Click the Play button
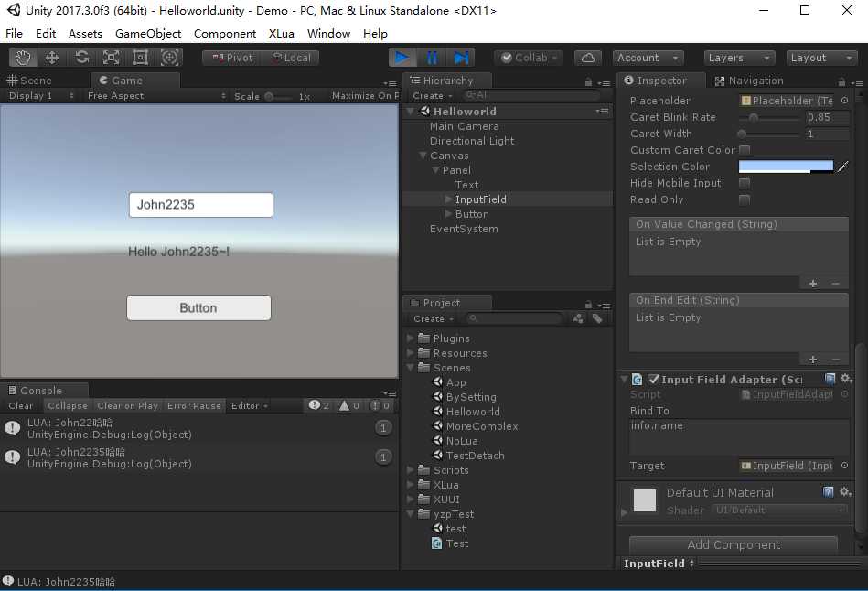This screenshot has width=868, height=591. (402, 58)
